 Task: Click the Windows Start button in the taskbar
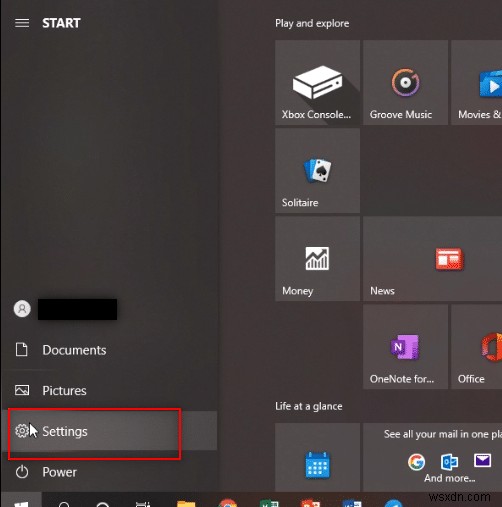(21, 500)
